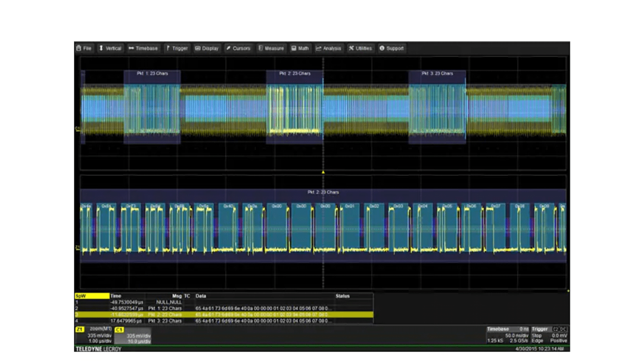Viewport: 644px width, 362px height.
Task: Click the time value 17.6479965 µs
Action: point(127,321)
